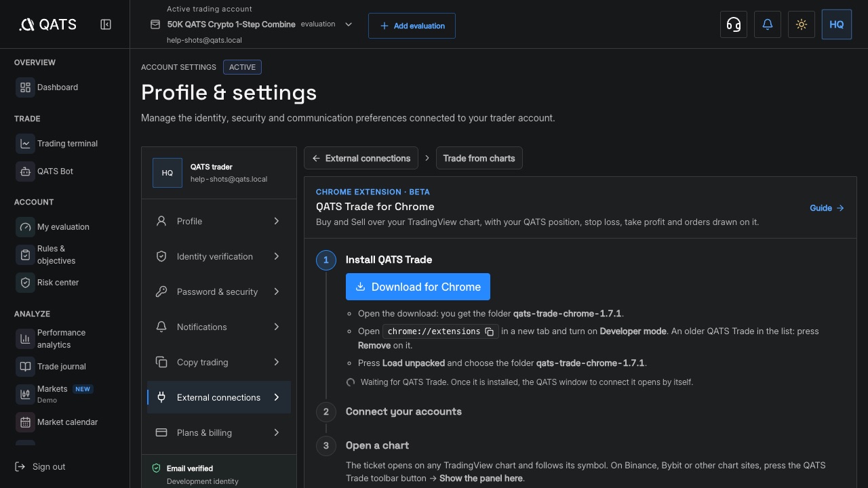Click the Rules & objectives clipboard icon

(25, 255)
